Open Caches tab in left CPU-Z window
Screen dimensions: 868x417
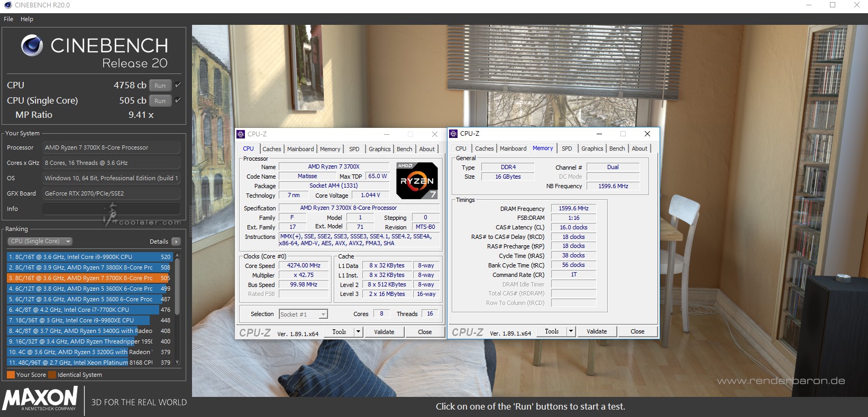pos(272,149)
